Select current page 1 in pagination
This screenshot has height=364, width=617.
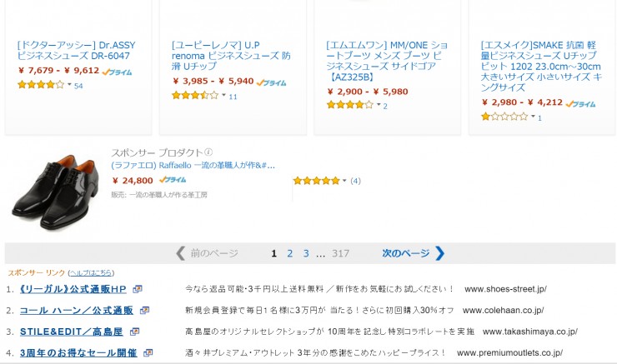click(273, 253)
